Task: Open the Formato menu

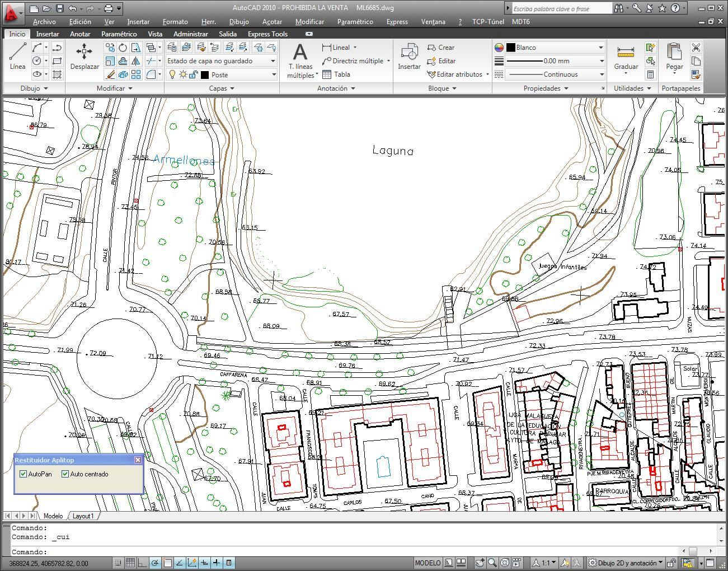Action: pos(175,22)
